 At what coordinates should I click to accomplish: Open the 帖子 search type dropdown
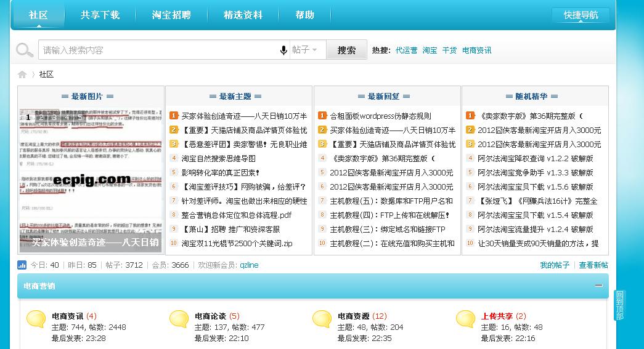(x=305, y=50)
